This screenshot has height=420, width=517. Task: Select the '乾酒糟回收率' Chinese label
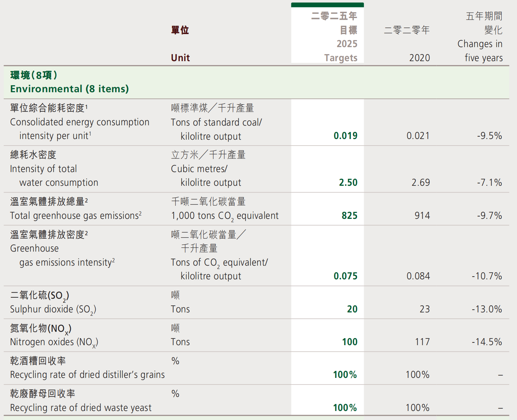[x=38, y=361]
